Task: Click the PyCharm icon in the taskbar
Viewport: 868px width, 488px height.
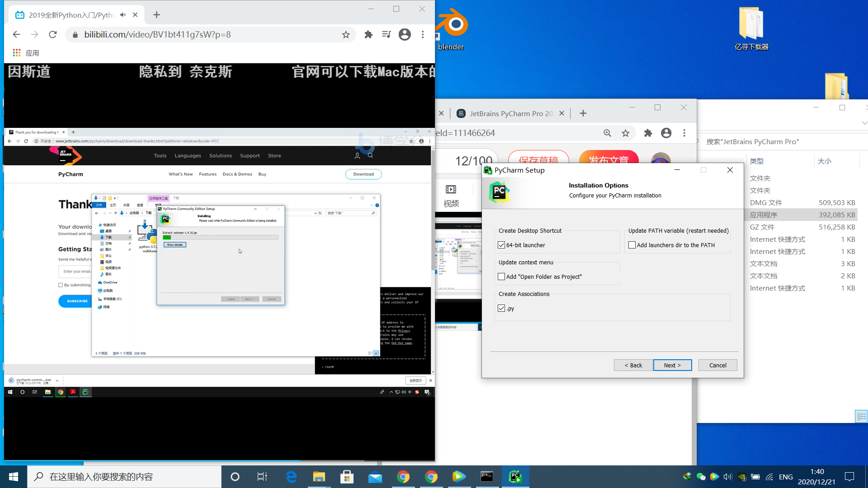Action: click(514, 476)
